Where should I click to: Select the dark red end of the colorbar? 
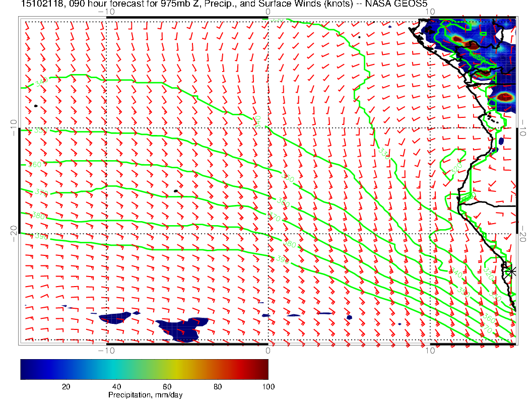[x=263, y=369]
